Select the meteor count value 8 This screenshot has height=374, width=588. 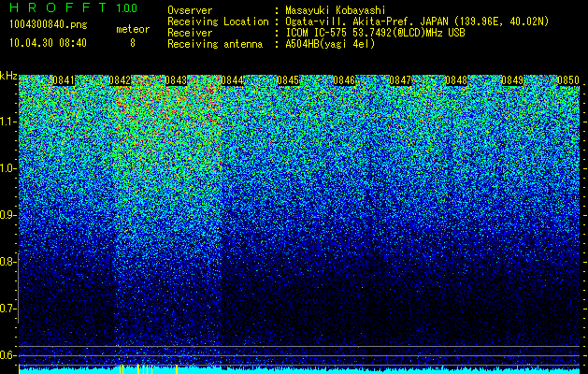(133, 43)
